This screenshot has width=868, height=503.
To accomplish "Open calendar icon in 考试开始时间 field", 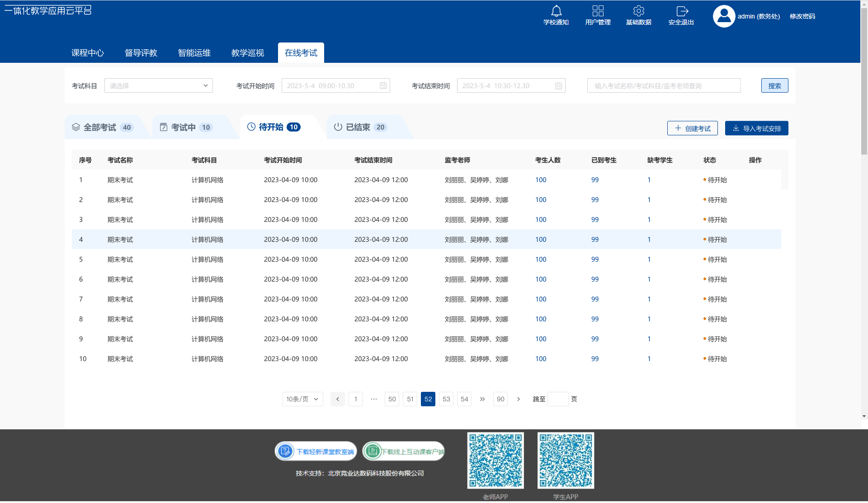I will [x=383, y=86].
